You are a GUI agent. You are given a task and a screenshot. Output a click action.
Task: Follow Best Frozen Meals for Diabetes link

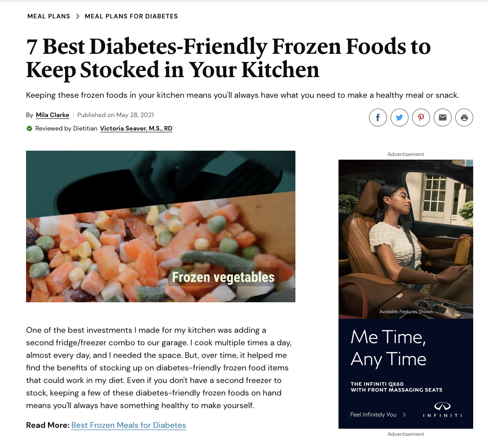[x=128, y=425]
